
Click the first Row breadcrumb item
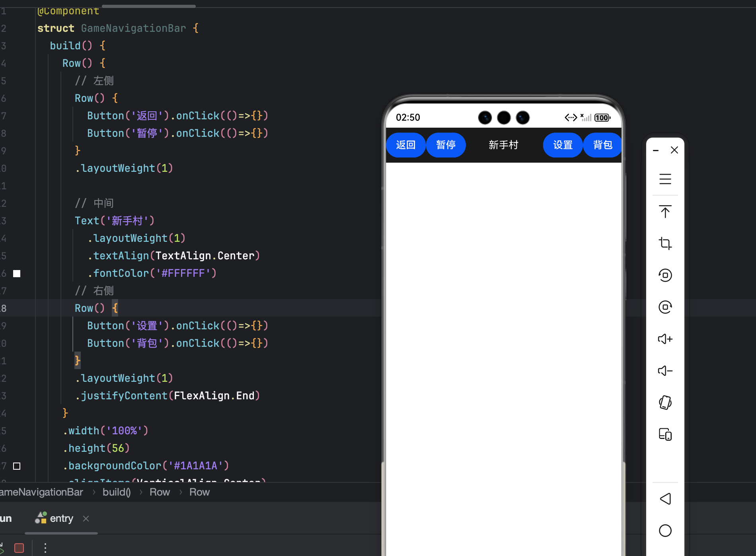(160, 492)
